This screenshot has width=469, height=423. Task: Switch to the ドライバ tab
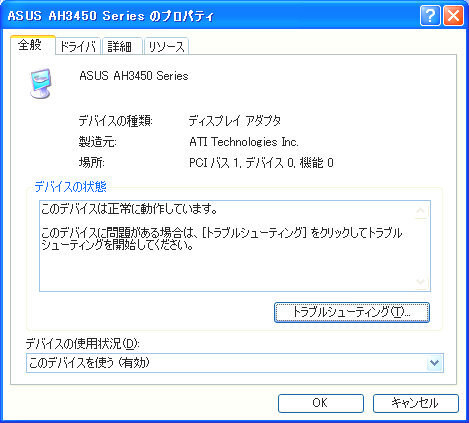click(78, 46)
